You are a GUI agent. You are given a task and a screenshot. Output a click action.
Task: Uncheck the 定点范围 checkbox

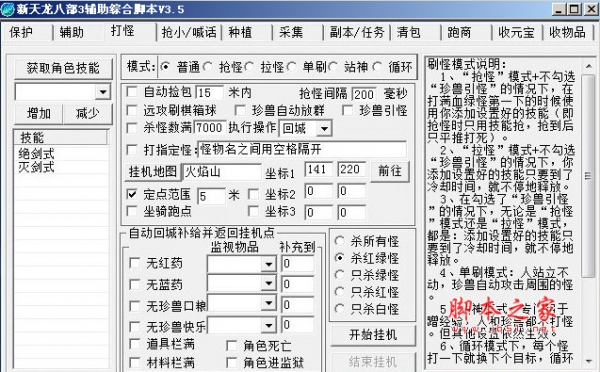coord(132,194)
